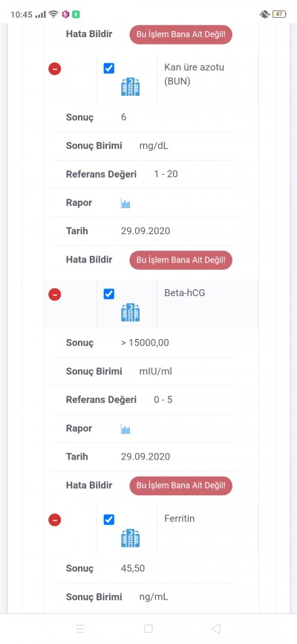This screenshot has width=297, height=644.
Task: Tap the hospital icon beside Kan üre azotu
Action: point(131,87)
